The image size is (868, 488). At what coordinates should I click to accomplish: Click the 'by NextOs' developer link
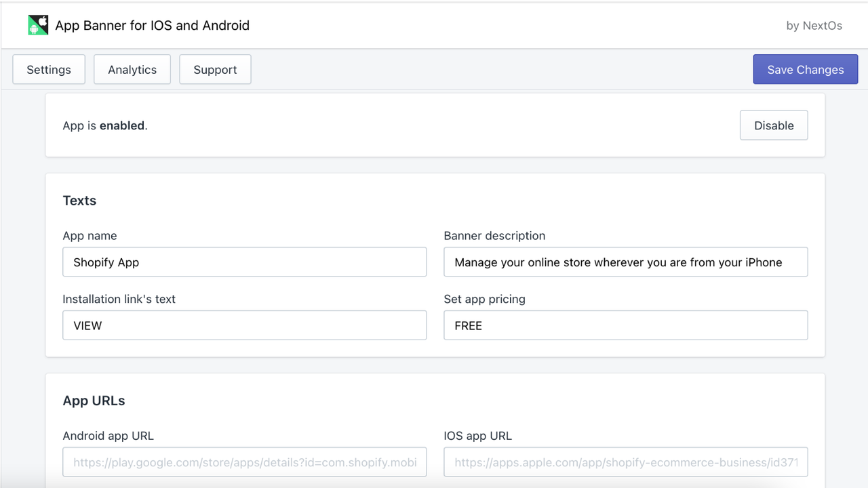pos(814,25)
